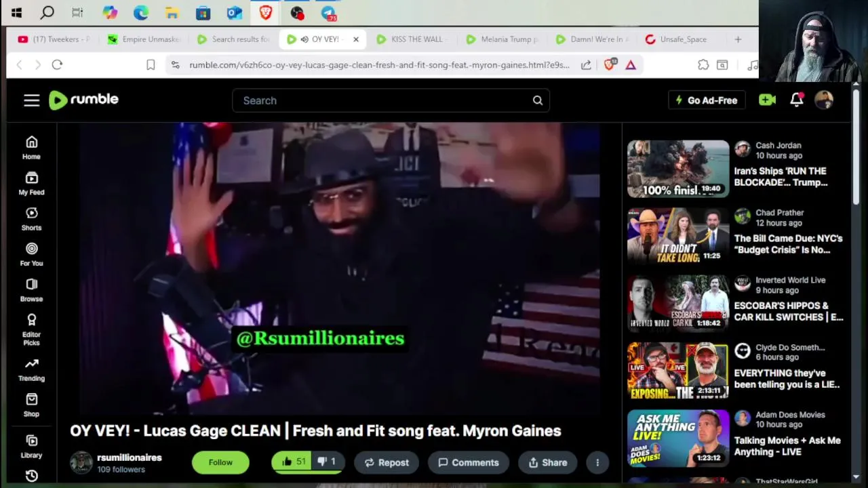Open rsumillionaires channel avatar
This screenshot has width=868, height=488.
coord(81,463)
